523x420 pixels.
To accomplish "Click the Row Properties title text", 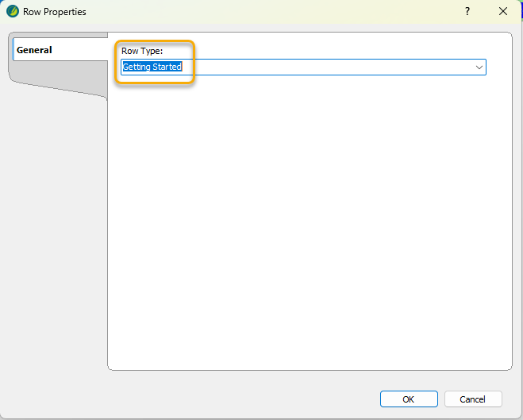I will pos(55,12).
